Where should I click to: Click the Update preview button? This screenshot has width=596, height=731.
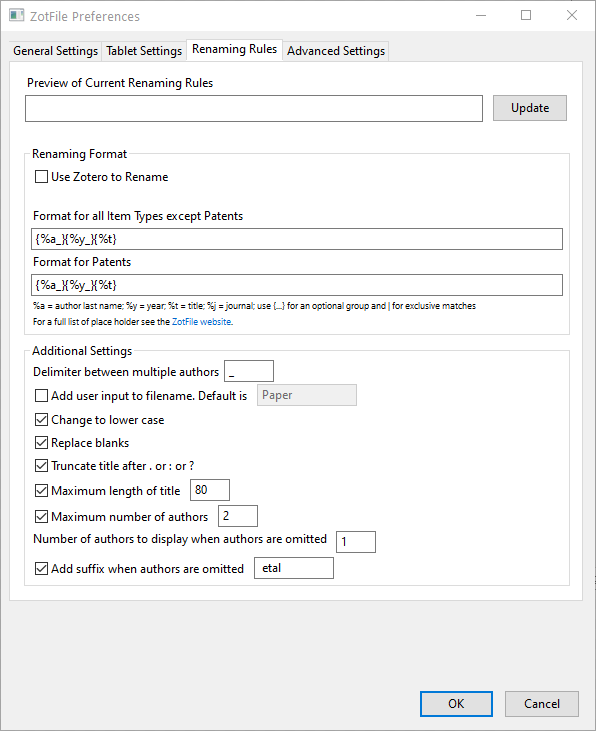(x=530, y=108)
